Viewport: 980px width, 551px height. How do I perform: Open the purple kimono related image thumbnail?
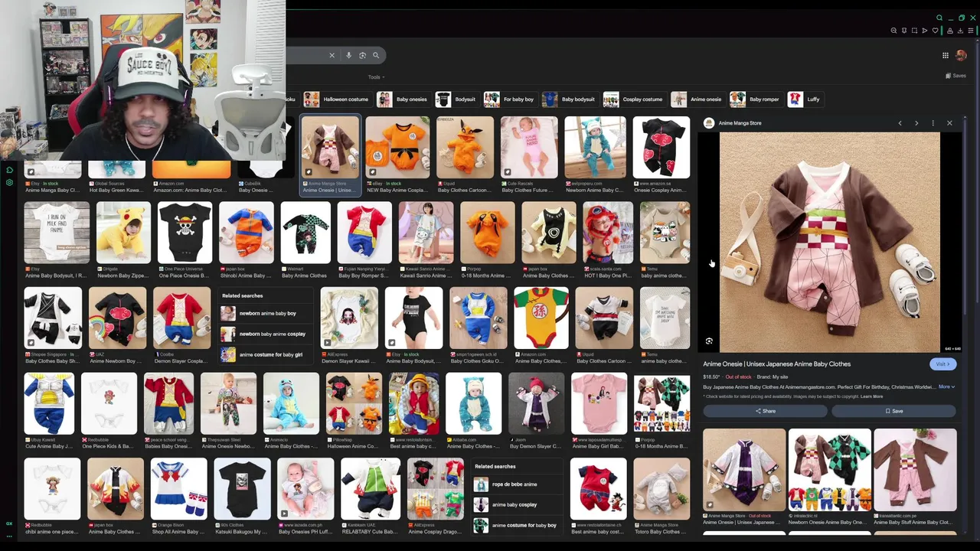coord(744,470)
